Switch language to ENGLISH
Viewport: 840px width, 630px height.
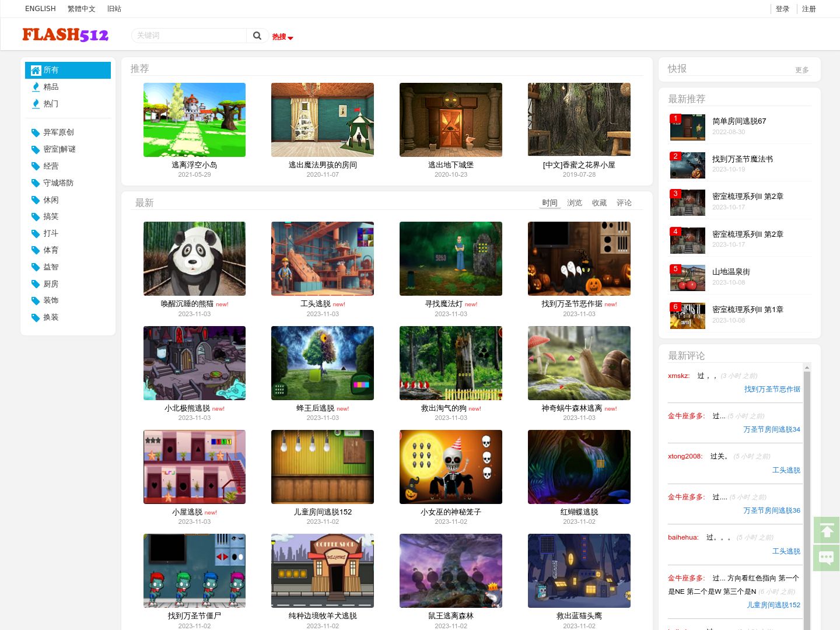(x=40, y=9)
